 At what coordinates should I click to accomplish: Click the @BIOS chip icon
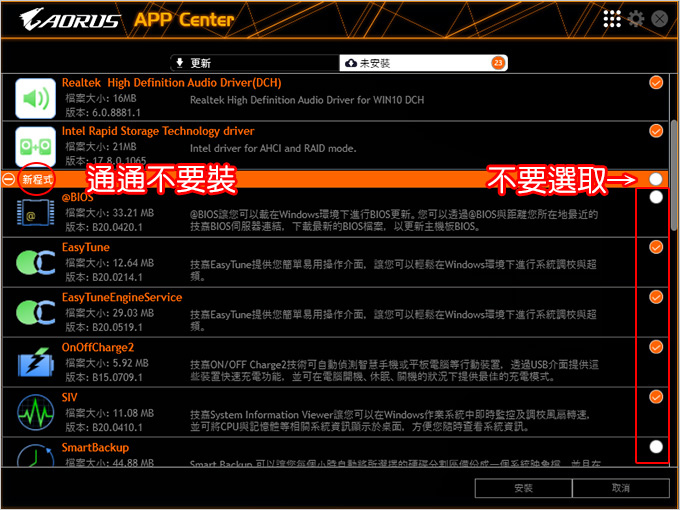click(36, 213)
